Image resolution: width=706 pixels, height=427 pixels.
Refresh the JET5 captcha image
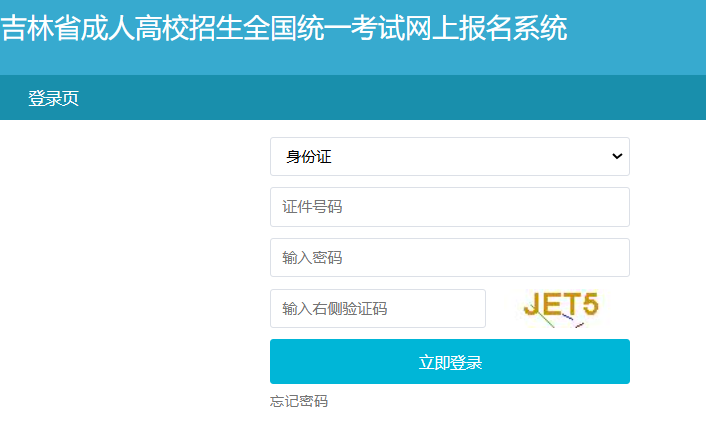[560, 308]
